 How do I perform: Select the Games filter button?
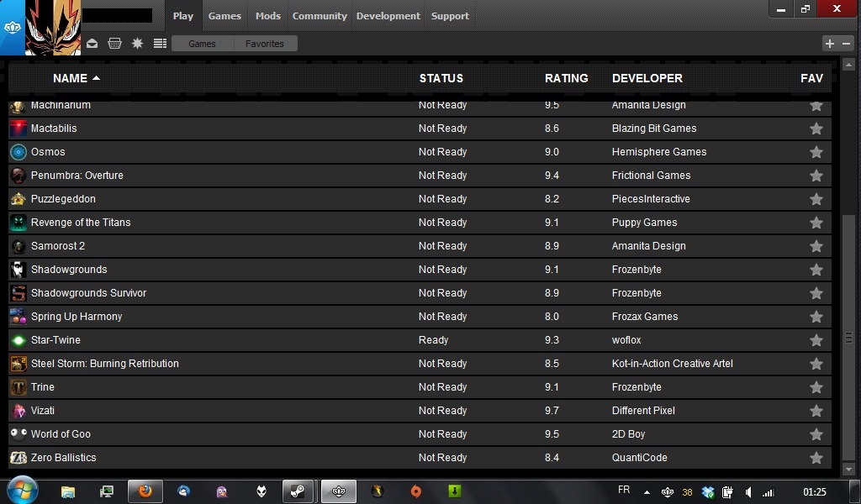tap(202, 44)
